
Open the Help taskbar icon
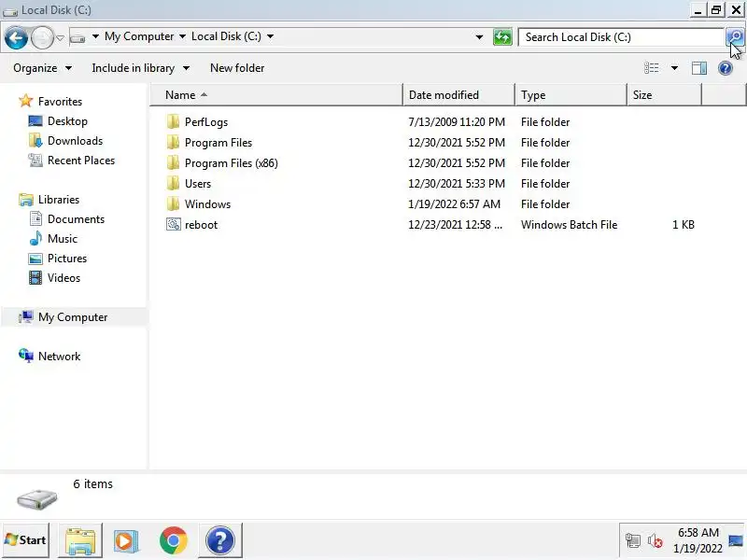tap(220, 540)
